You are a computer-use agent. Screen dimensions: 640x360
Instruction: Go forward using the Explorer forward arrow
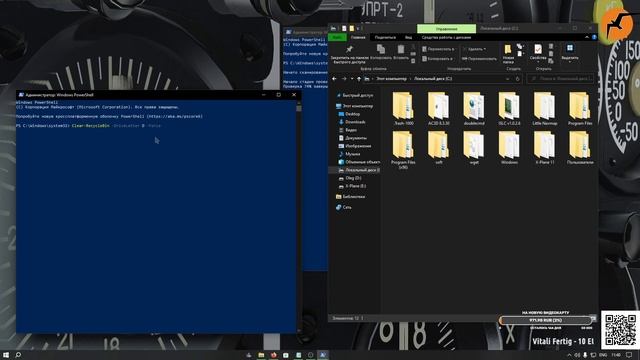tap(344, 79)
